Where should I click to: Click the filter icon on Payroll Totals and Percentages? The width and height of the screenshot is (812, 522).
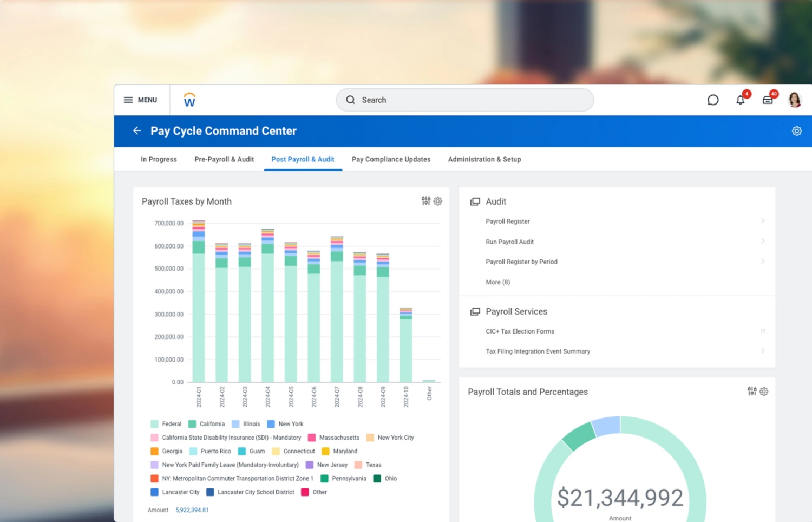coord(751,391)
